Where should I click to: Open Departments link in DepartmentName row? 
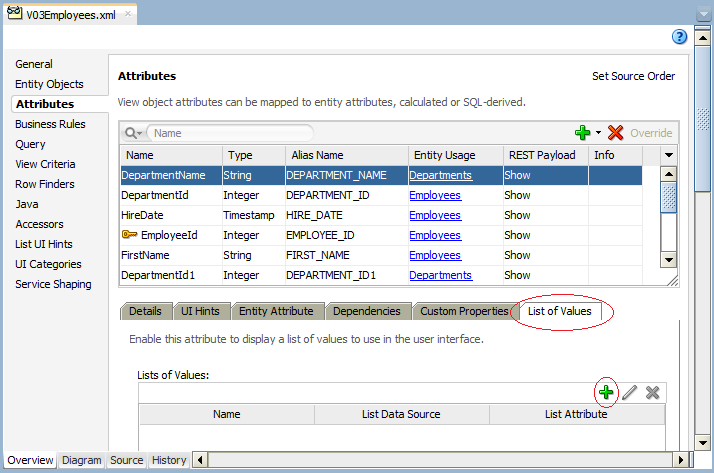(x=440, y=175)
